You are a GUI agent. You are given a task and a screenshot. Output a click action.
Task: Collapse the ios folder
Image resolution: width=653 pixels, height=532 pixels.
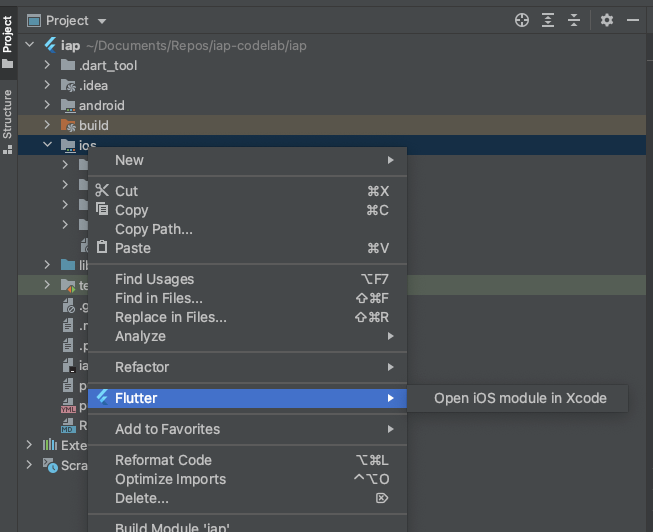[47, 146]
